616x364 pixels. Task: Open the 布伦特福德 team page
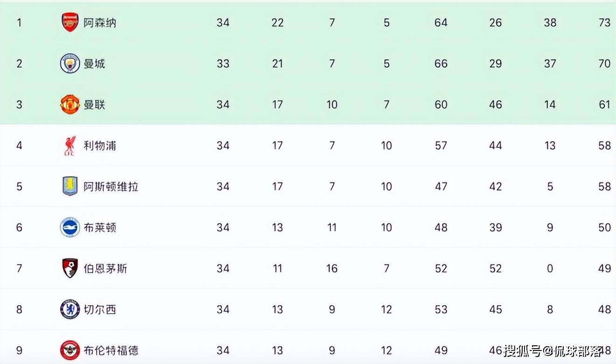[111, 350]
